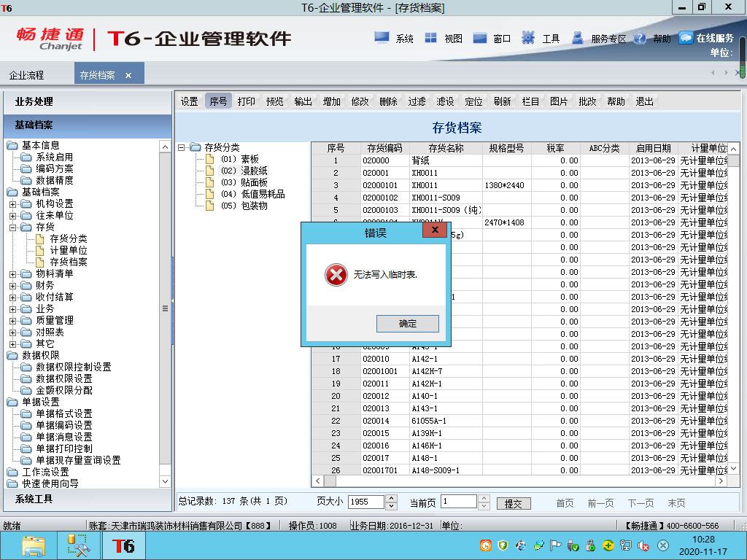Open the 业务处理 panel section
747x560 pixels.
(x=88, y=102)
